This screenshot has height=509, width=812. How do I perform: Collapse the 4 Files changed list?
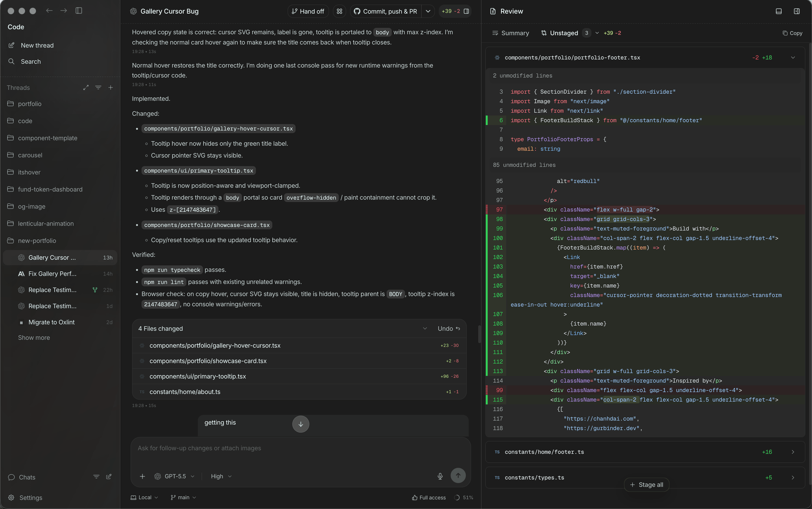click(425, 329)
